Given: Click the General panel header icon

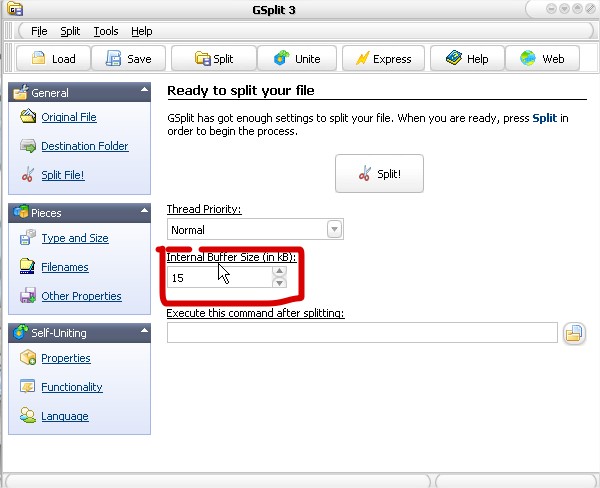Looking at the screenshot, I should pos(20,92).
